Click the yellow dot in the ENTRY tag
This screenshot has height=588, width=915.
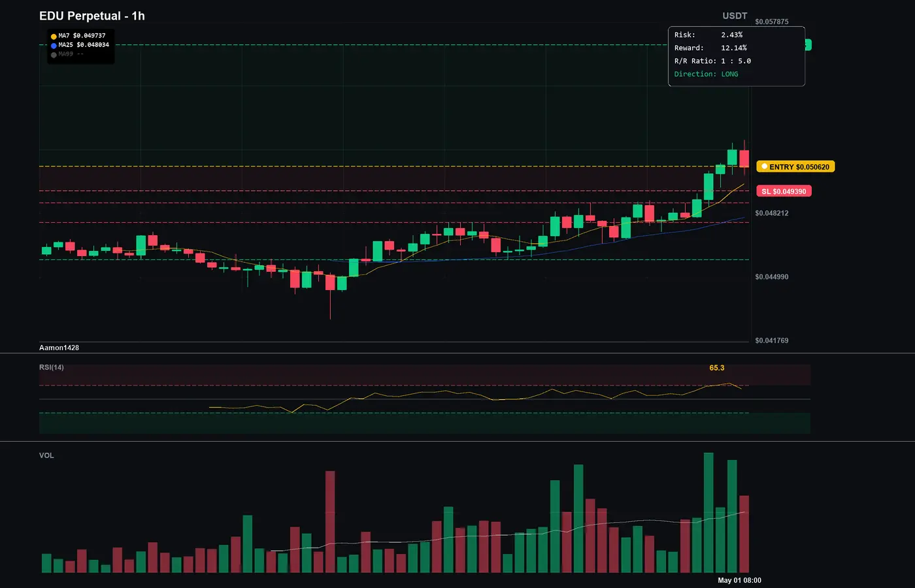(765, 167)
